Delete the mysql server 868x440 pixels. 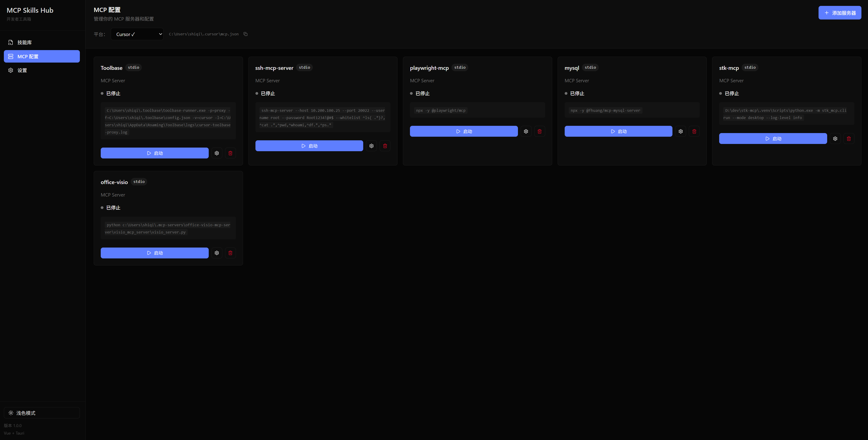click(x=694, y=131)
